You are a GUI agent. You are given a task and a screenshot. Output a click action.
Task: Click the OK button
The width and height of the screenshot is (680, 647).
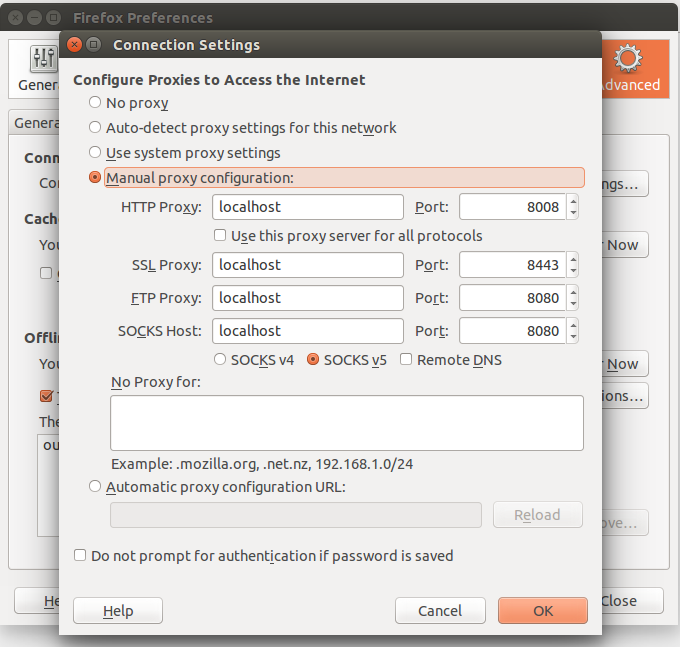tap(543, 611)
